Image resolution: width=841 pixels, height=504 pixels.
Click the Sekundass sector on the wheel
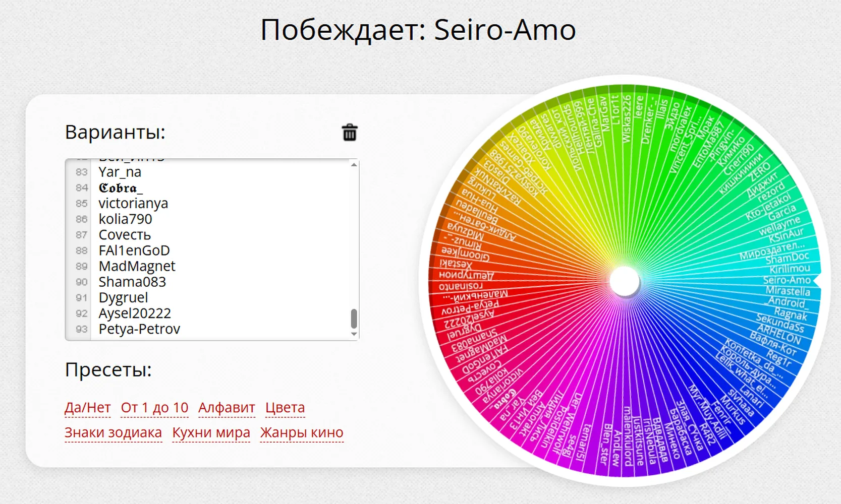tap(780, 323)
